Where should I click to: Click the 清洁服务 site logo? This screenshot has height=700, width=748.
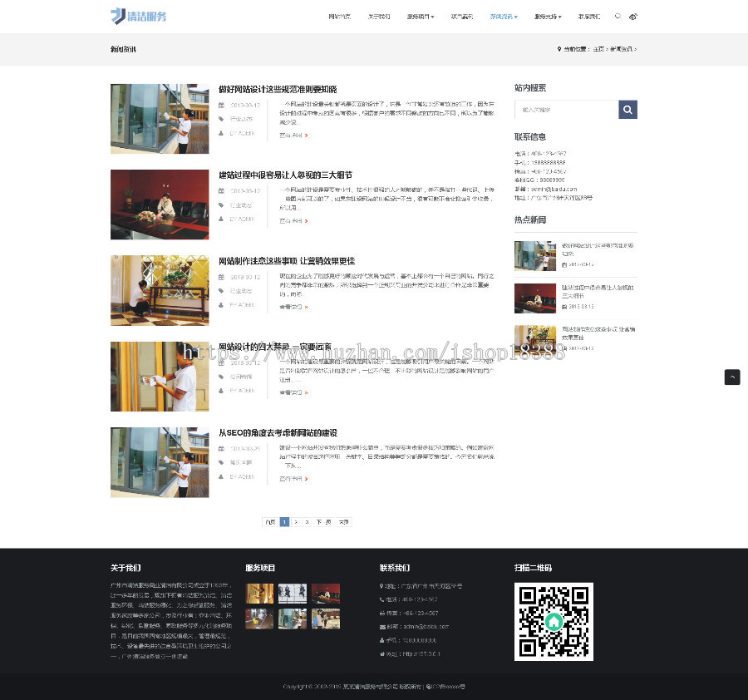[x=138, y=17]
